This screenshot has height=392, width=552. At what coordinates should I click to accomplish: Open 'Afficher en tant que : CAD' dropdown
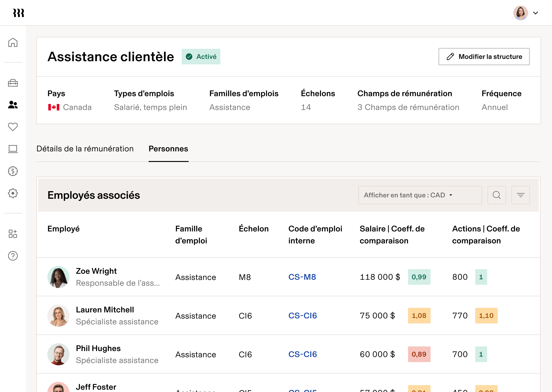(420, 195)
